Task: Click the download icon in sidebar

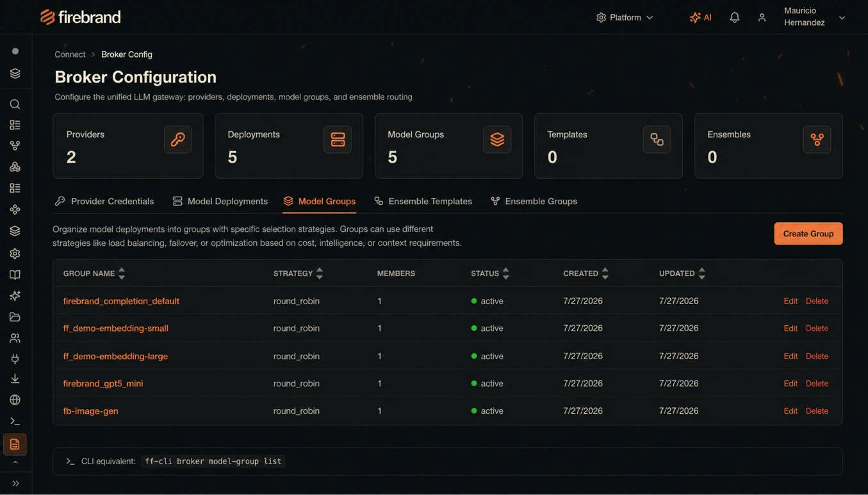Action: click(x=15, y=378)
